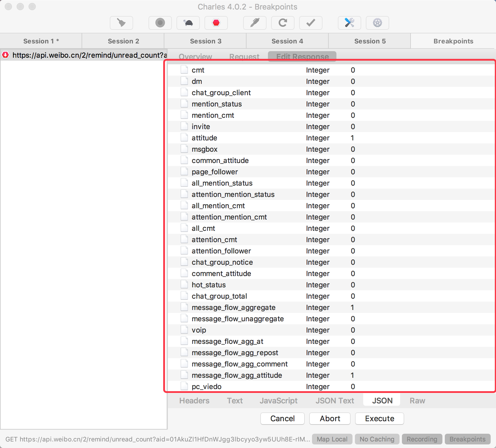Toggle breakpoints with the red hexagon icon
This screenshot has height=448, width=496.
tap(216, 23)
